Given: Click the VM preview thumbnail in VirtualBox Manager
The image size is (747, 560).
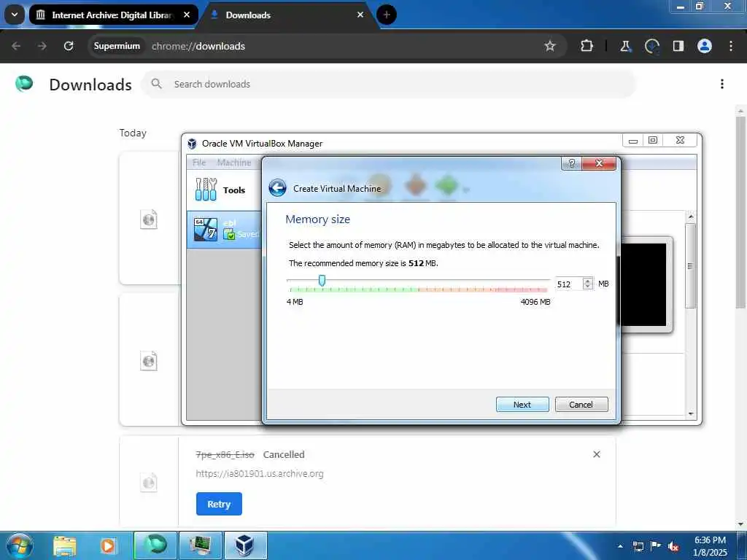Looking at the screenshot, I should click(644, 284).
